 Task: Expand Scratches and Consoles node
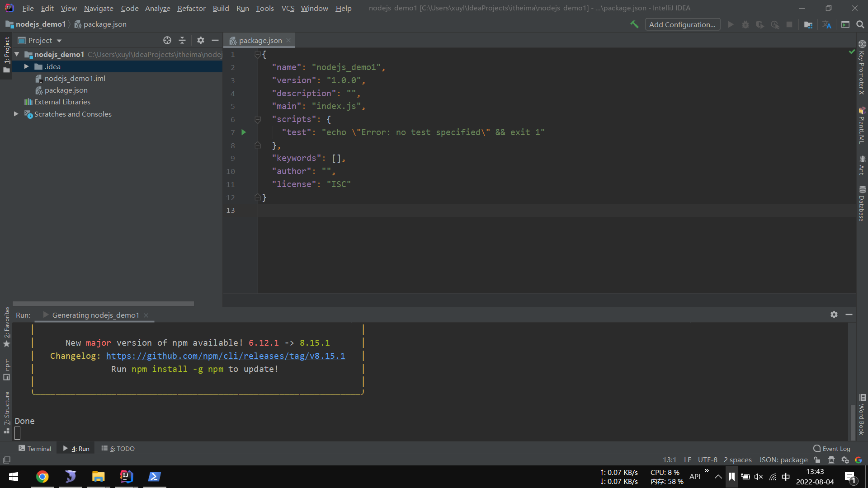coord(16,114)
